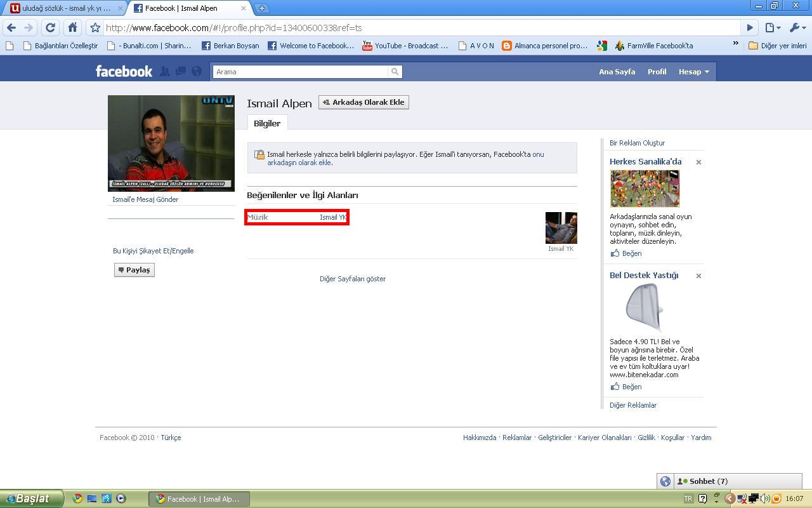Viewport: 812px width, 508px height.
Task: Click Diğer Sayfaları göster
Action: 353,279
